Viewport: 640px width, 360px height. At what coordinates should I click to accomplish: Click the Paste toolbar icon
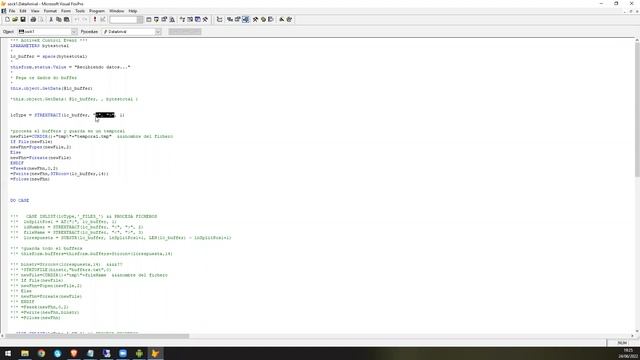click(x=67, y=19)
